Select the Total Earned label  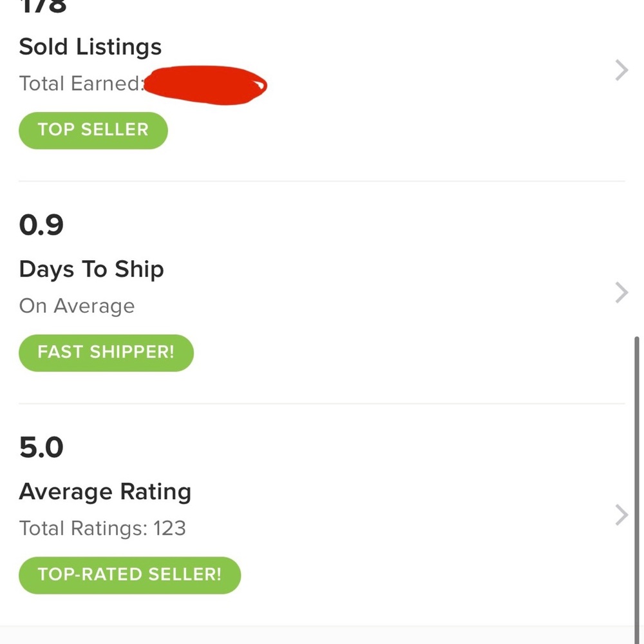(x=79, y=84)
